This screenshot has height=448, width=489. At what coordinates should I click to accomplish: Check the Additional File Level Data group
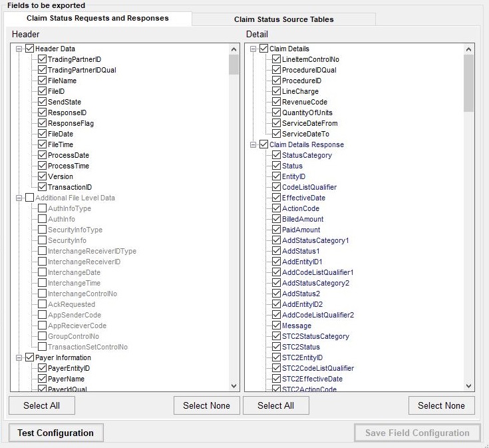click(x=30, y=198)
